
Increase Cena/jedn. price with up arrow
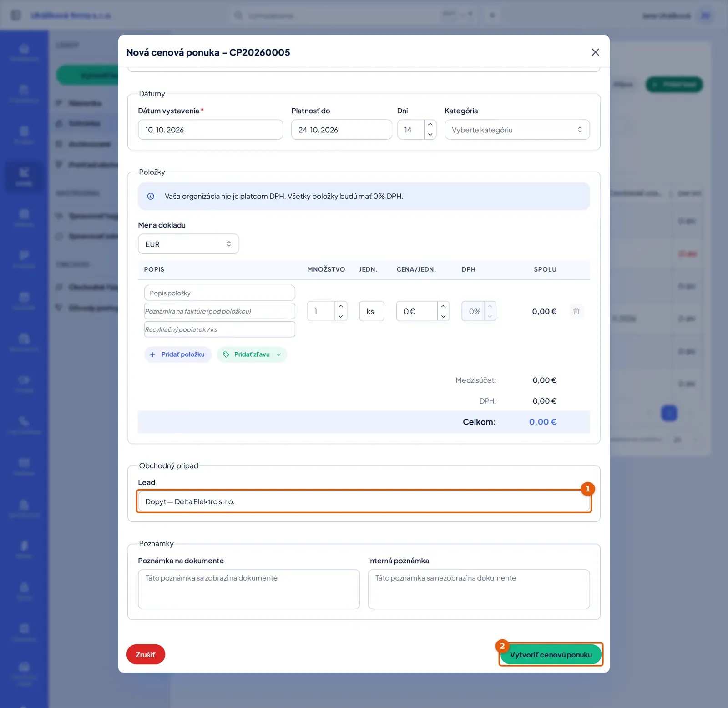443,306
